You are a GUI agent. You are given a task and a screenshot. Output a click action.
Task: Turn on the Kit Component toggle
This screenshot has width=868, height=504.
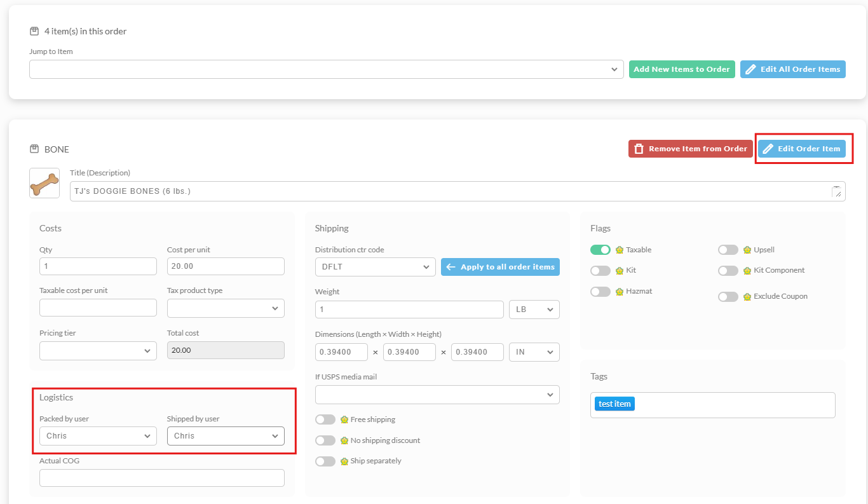coord(728,271)
